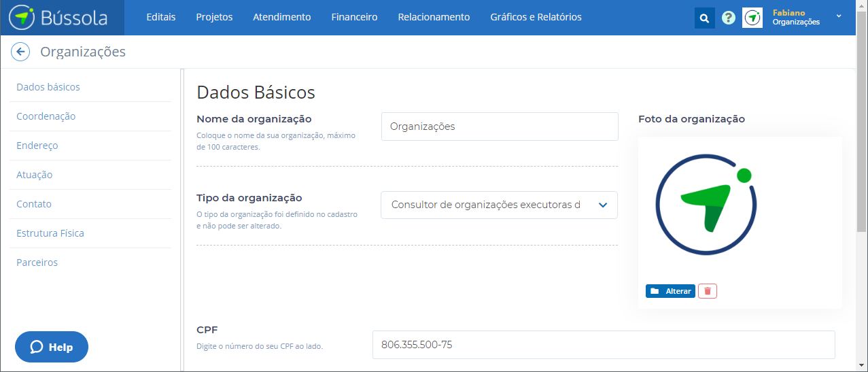
Task: Open the Help chat button
Action: point(52,347)
